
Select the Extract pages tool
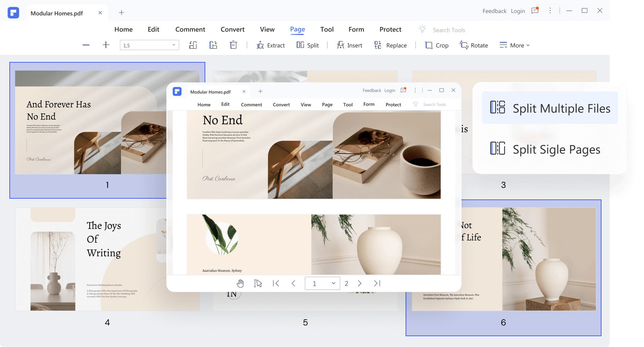point(271,45)
